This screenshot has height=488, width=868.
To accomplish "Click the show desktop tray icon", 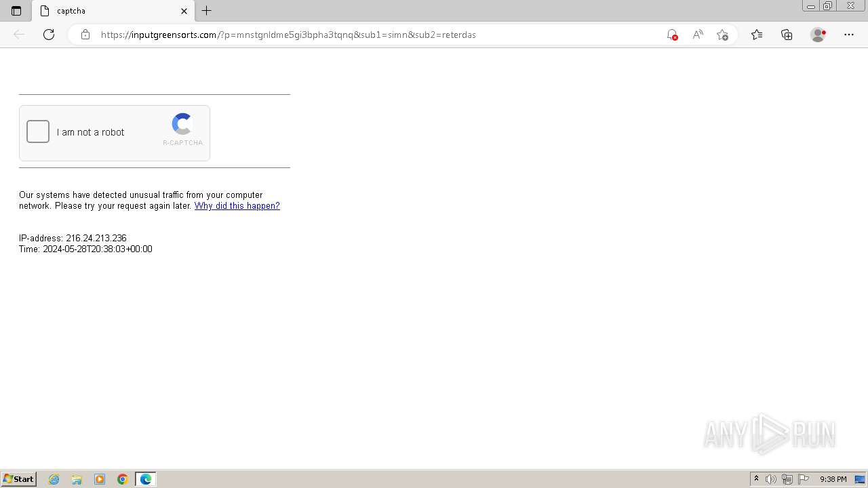I will click(x=860, y=479).
